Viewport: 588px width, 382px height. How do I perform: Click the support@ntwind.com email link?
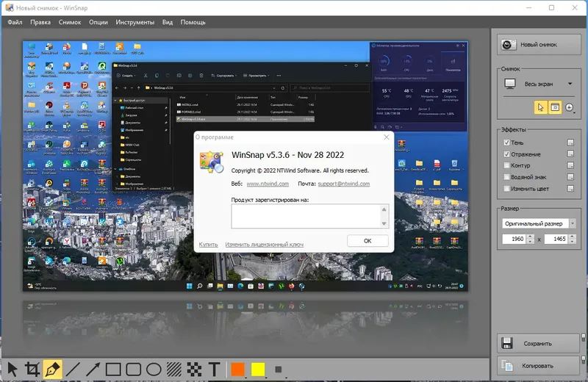tap(344, 184)
